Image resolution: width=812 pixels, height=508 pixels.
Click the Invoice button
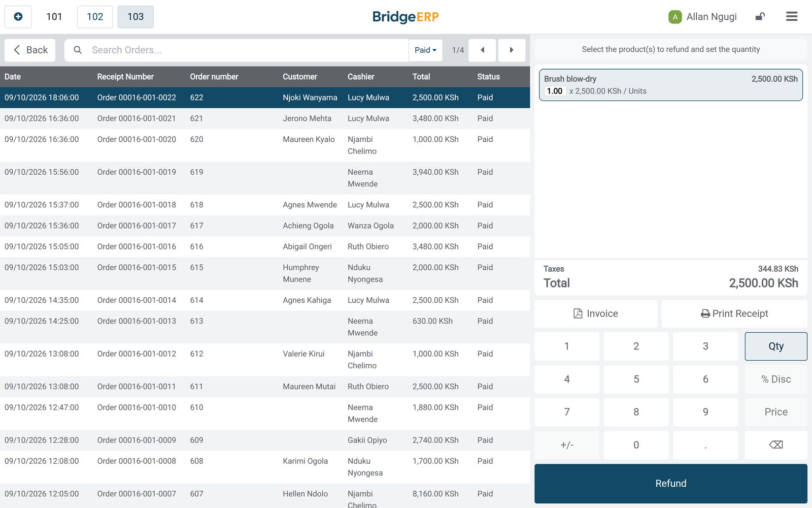coord(596,313)
